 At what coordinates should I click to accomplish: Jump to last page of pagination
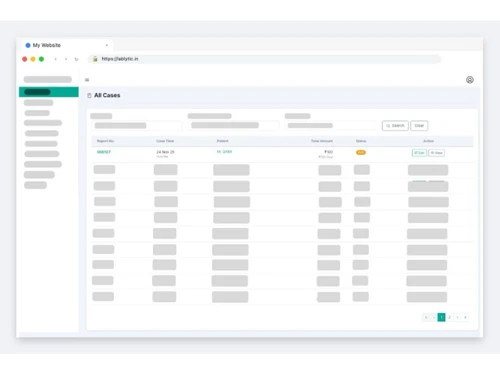pyautogui.click(x=465, y=317)
